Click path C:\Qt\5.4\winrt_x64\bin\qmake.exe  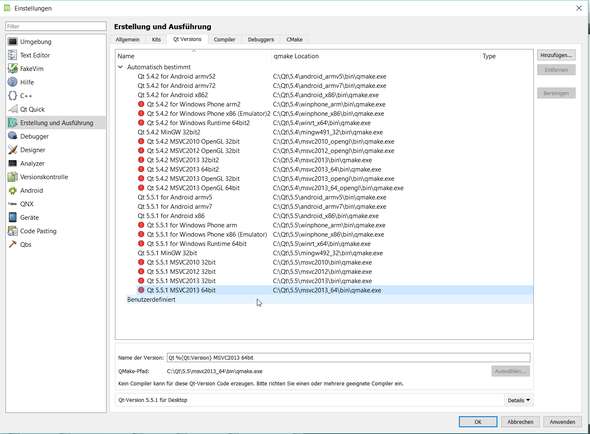tap(322, 123)
